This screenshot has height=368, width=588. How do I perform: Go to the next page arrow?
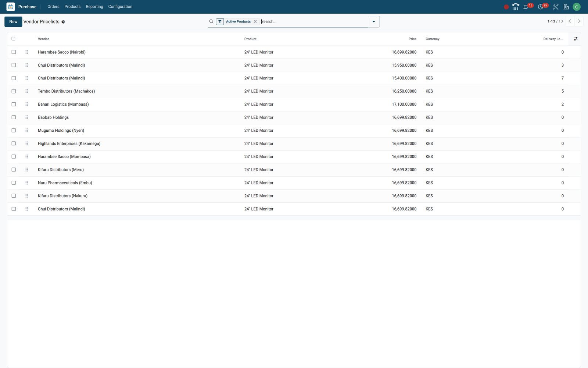click(x=579, y=21)
